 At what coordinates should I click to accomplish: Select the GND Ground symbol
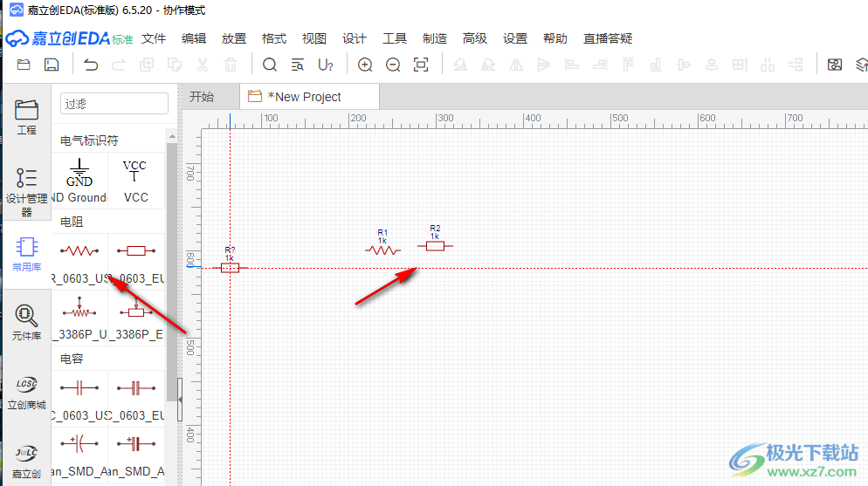(79, 181)
